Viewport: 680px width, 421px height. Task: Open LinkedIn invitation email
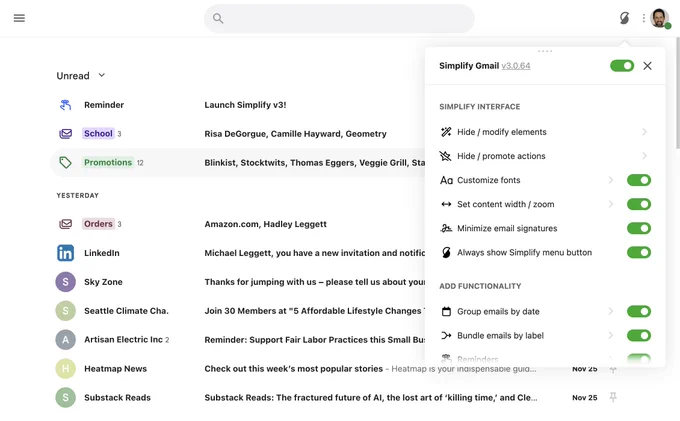click(314, 253)
